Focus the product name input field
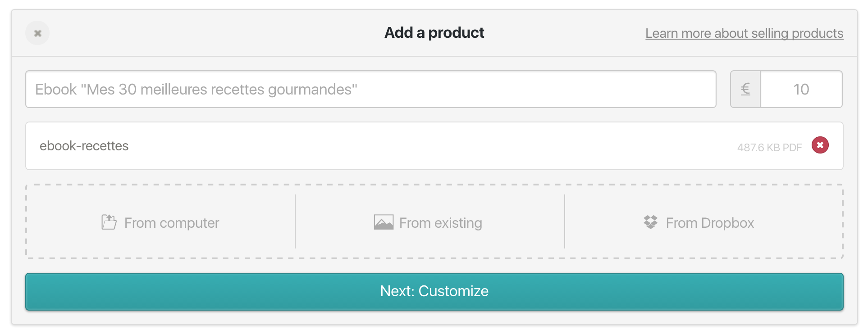Viewport: 868px width, 334px height. (370, 89)
